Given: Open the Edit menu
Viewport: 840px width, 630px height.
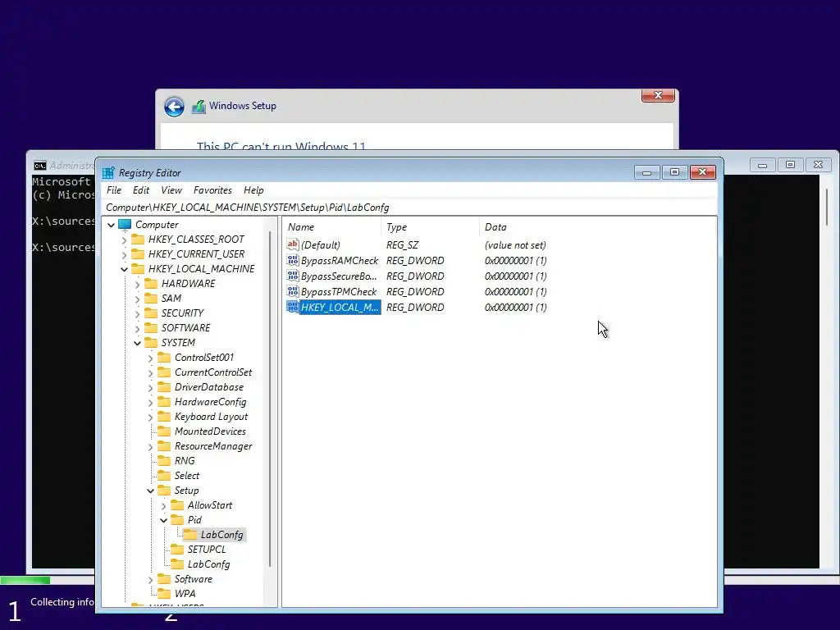Looking at the screenshot, I should tap(141, 190).
